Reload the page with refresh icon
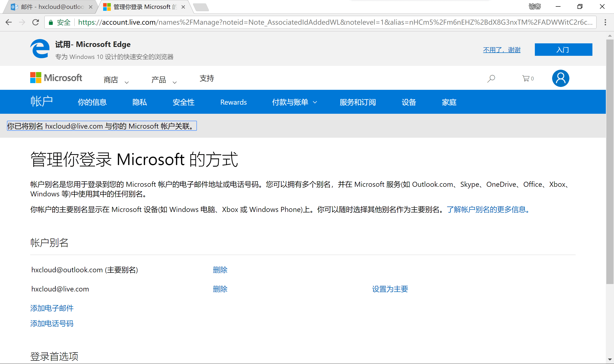The image size is (614, 364). [x=35, y=22]
